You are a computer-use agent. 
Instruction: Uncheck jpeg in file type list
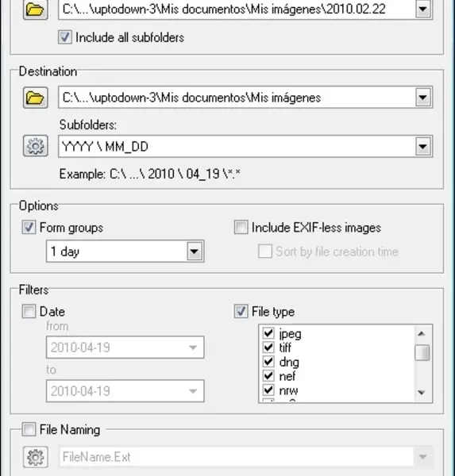268,333
